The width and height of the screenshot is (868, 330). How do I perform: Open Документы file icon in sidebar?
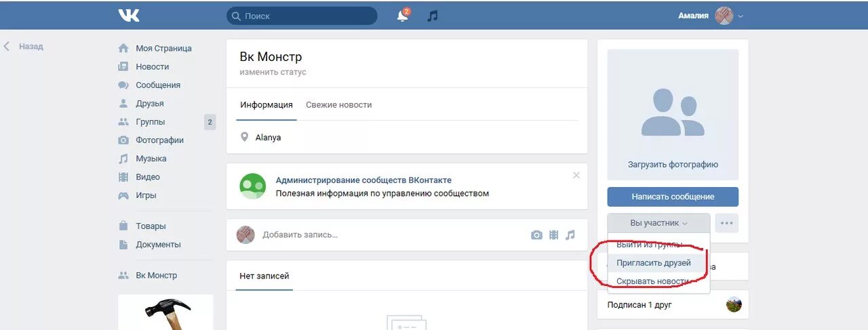tap(123, 245)
